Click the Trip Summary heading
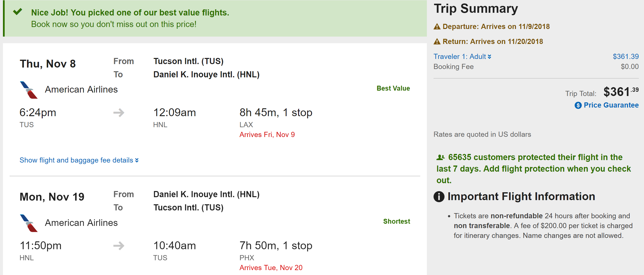 (476, 9)
